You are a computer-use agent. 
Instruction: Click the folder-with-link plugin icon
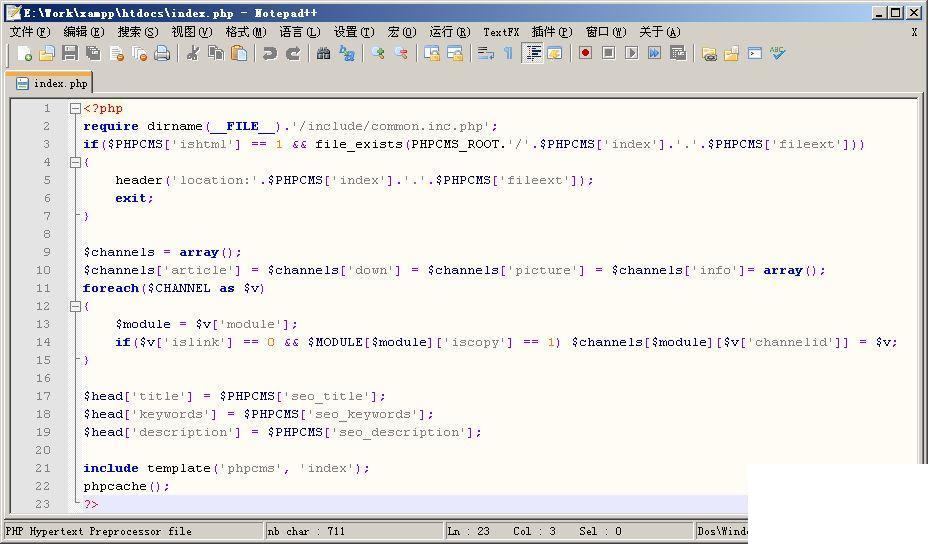pos(709,54)
